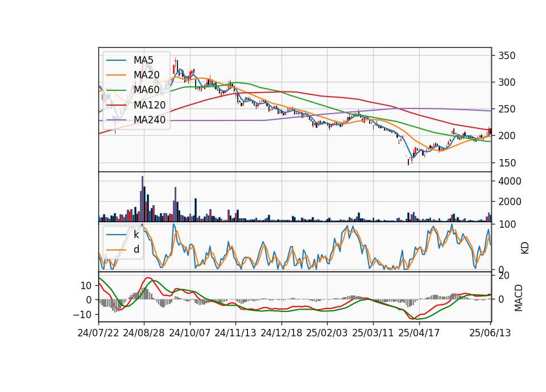546x392 pixels.
Task: Click the 250 price axis tick
Action: pos(507,109)
